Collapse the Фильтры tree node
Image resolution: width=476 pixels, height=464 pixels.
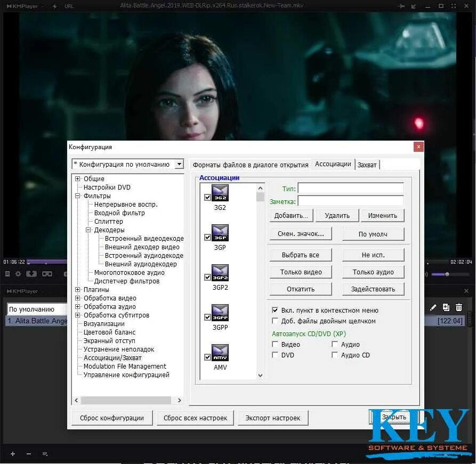78,196
